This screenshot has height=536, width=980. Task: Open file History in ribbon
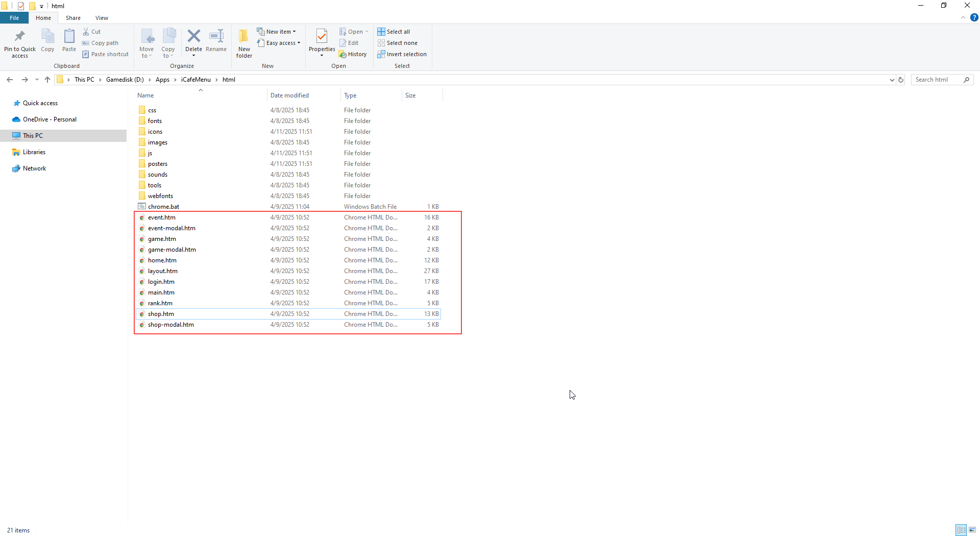pos(353,54)
